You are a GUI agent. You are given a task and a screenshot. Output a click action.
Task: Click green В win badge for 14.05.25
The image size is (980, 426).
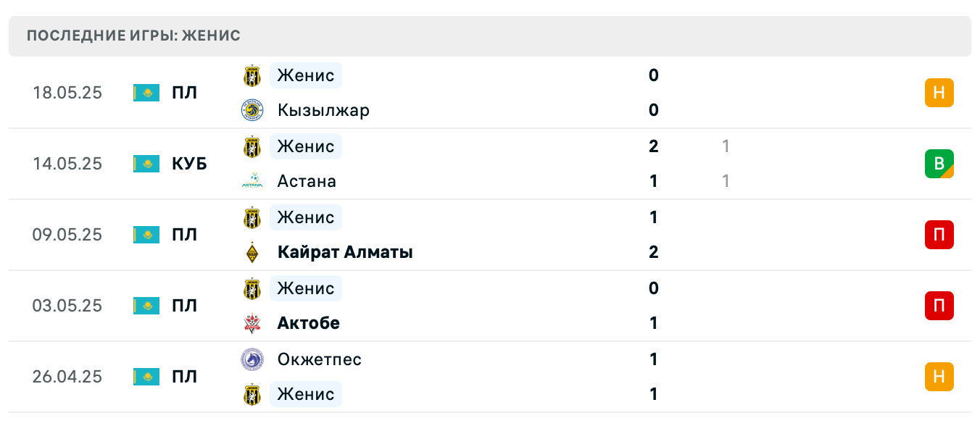tap(939, 164)
